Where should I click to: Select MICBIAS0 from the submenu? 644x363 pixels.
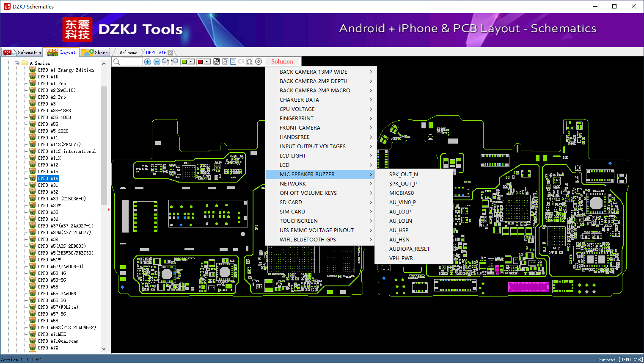pyautogui.click(x=414, y=193)
